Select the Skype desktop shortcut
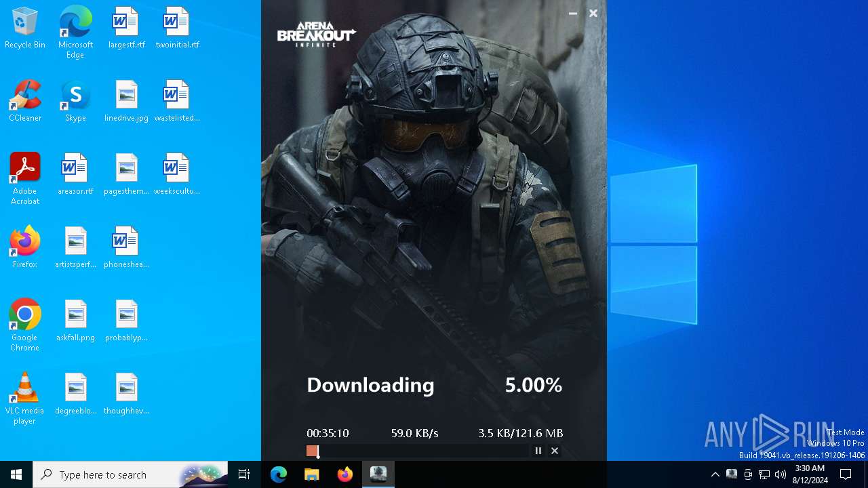Viewport: 868px width, 488px height. pyautogui.click(x=75, y=102)
